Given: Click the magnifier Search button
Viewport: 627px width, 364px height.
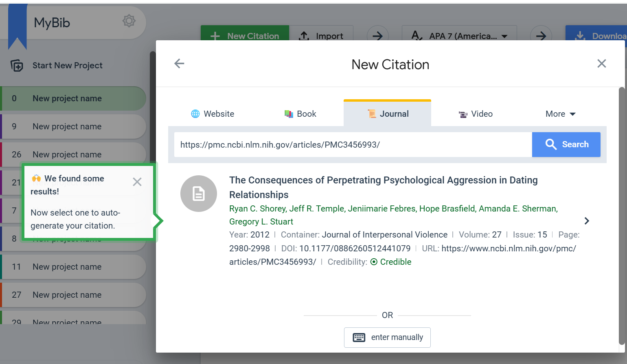Looking at the screenshot, I should 566,144.
